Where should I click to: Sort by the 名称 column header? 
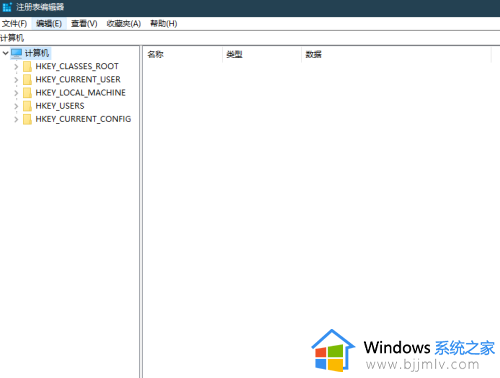click(183, 54)
